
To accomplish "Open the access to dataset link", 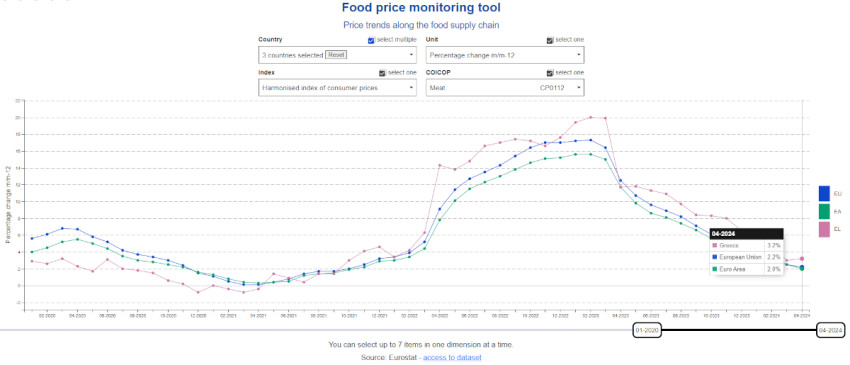I will pyautogui.click(x=452, y=357).
